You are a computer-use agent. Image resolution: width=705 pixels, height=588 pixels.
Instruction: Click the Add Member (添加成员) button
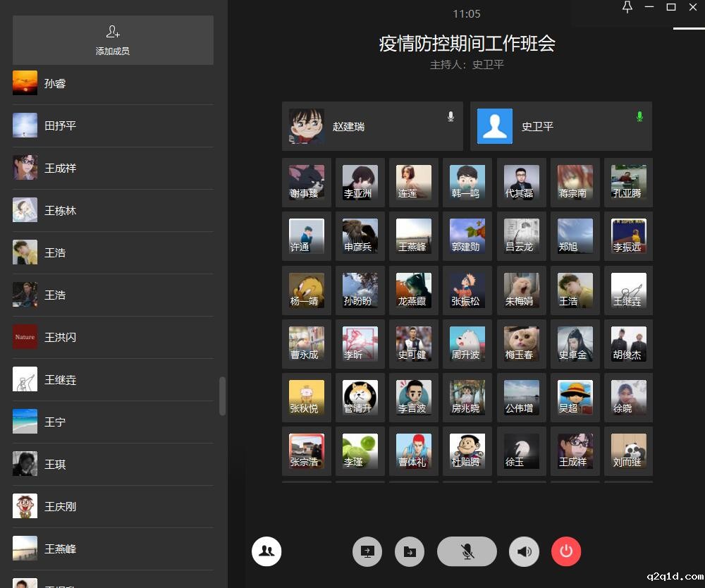[113, 40]
